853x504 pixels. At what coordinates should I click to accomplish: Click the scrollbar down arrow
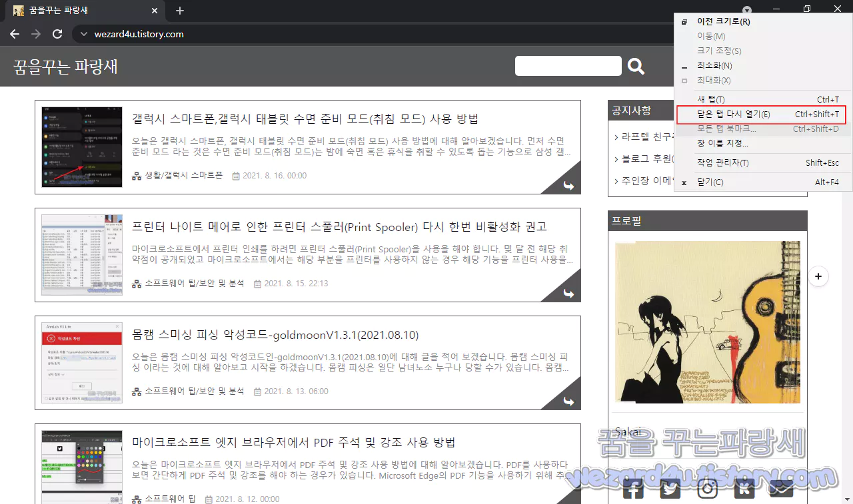pyautogui.click(x=847, y=499)
